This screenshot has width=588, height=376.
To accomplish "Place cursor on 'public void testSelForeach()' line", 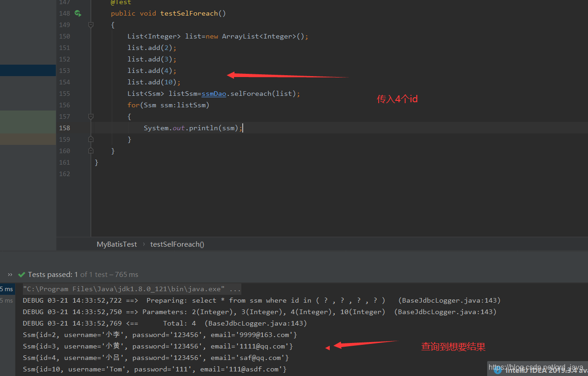I will tap(169, 13).
